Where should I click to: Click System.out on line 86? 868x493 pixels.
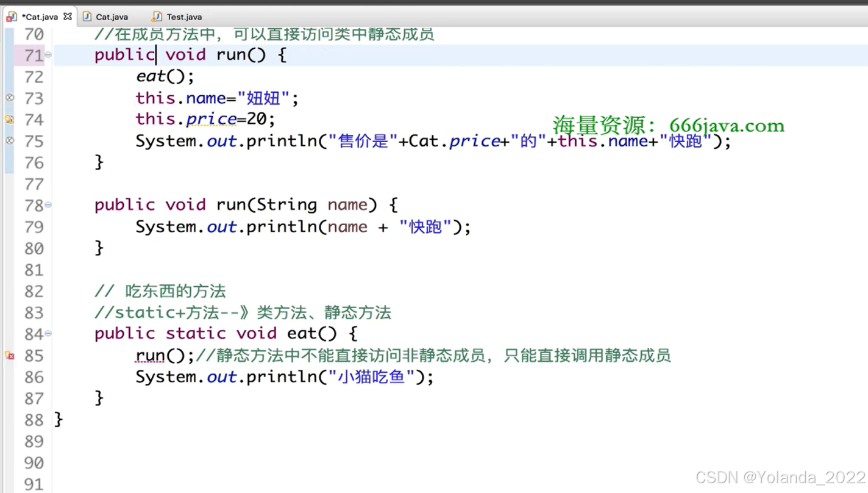pos(186,376)
